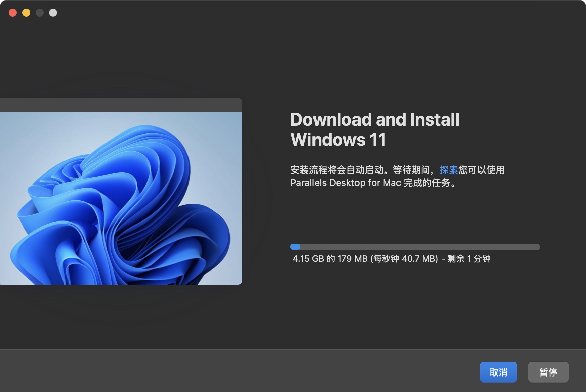
Task: Open the 探索 link
Action: 449,170
